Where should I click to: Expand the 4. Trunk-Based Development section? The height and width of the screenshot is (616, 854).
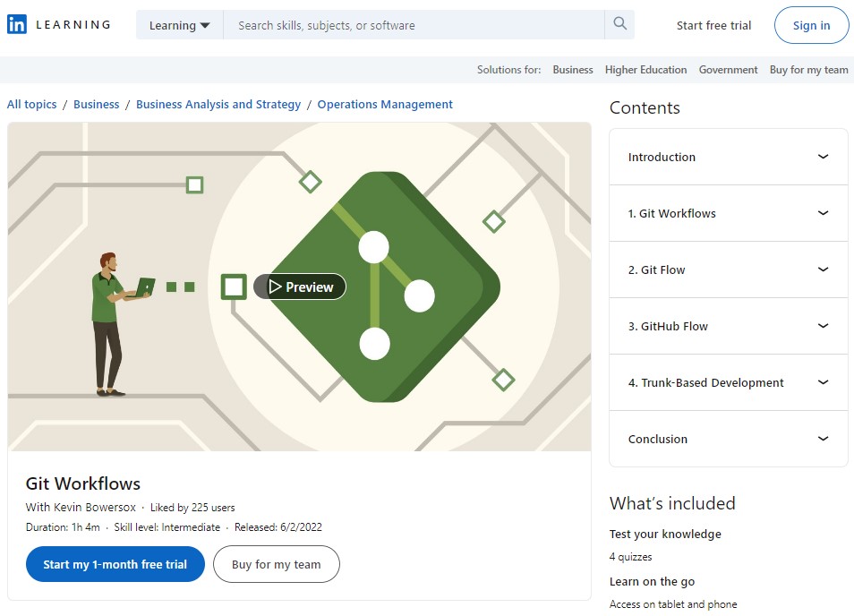(x=729, y=382)
